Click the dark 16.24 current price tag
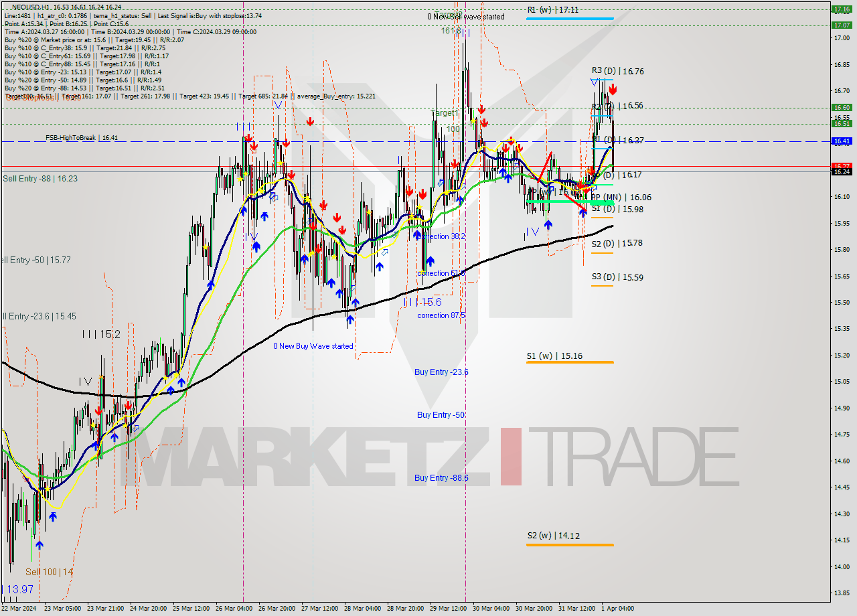The image size is (857, 616). click(x=842, y=172)
